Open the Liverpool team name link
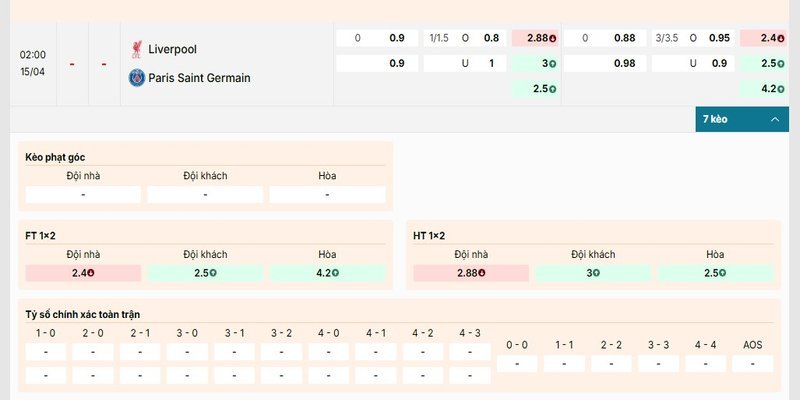 pyautogui.click(x=172, y=49)
